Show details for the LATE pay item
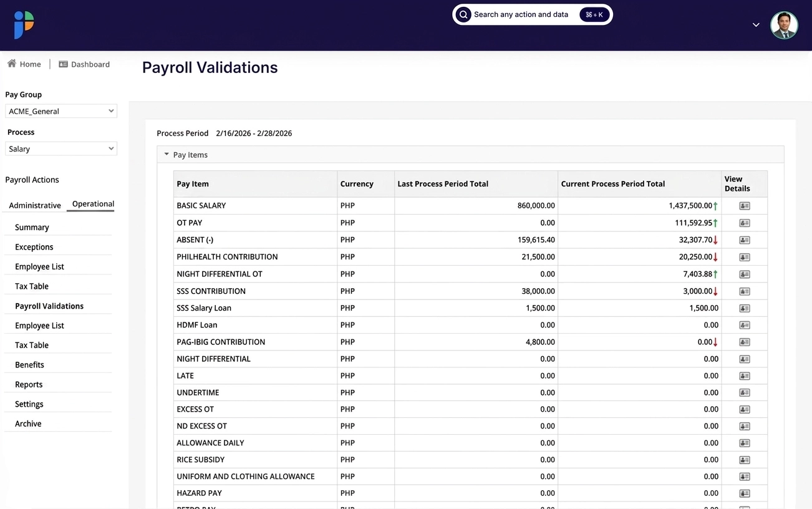Image resolution: width=812 pixels, height=509 pixels. [x=744, y=376]
